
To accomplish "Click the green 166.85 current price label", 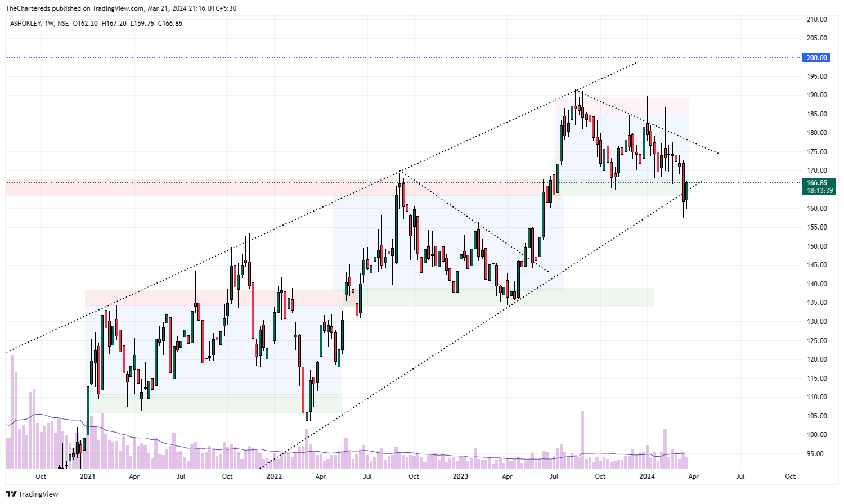I will [x=817, y=183].
